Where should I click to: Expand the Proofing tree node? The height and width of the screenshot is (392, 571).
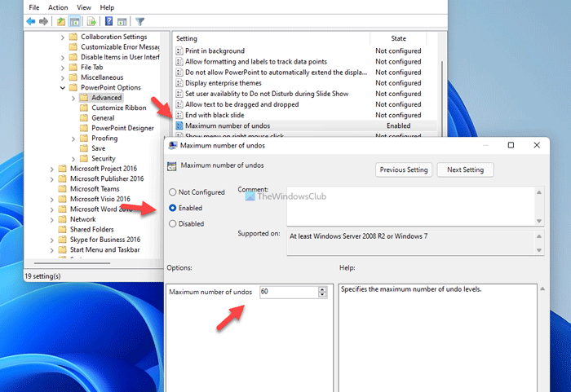click(x=73, y=139)
